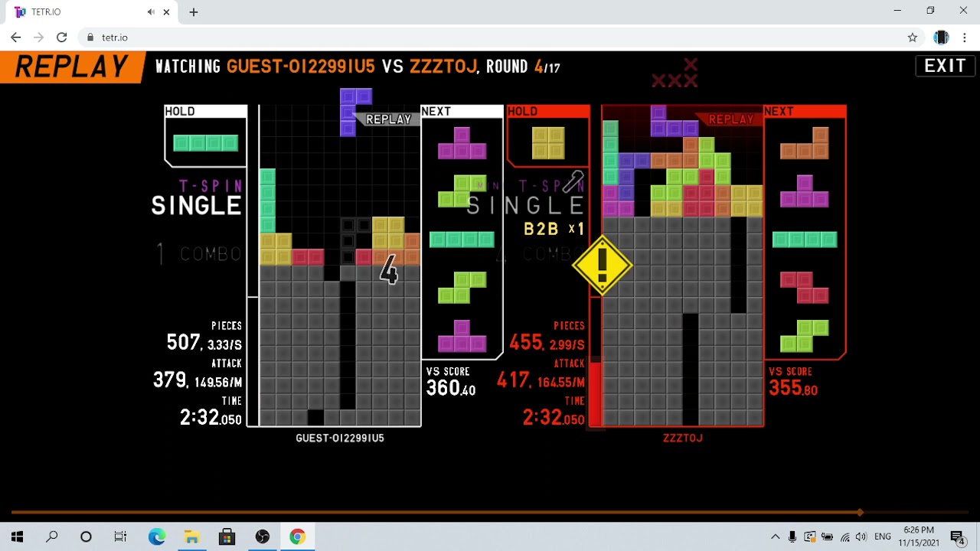Click the left player's held I piece
This screenshot has height=551, width=980.
coord(205,142)
